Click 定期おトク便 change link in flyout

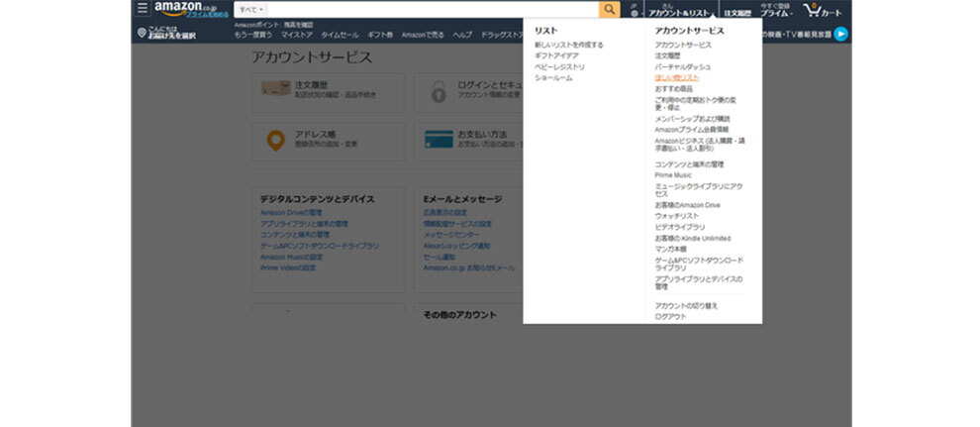pos(696,103)
